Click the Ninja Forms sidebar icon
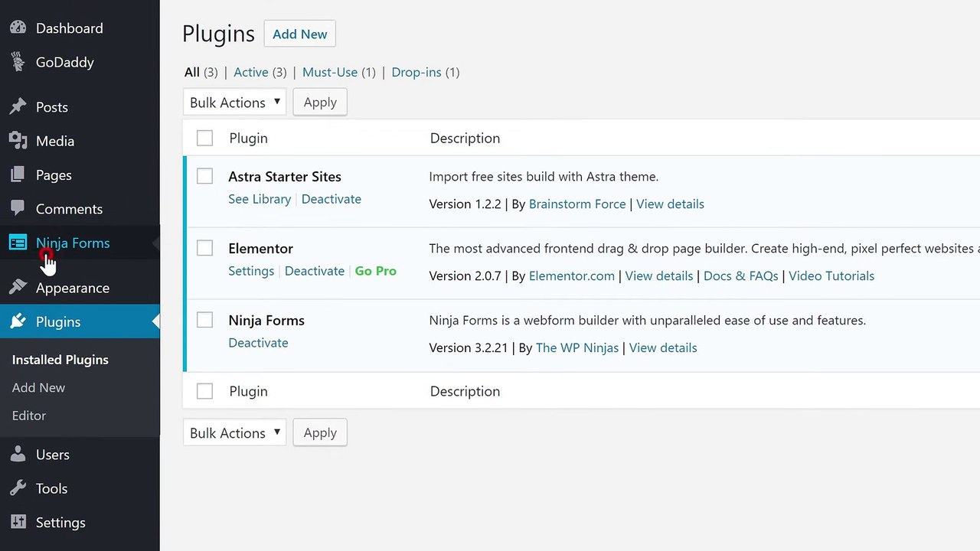980x551 pixels. (x=18, y=243)
